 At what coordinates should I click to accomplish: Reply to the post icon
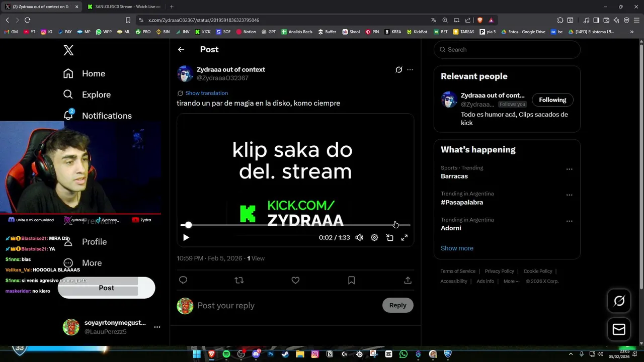(183, 280)
